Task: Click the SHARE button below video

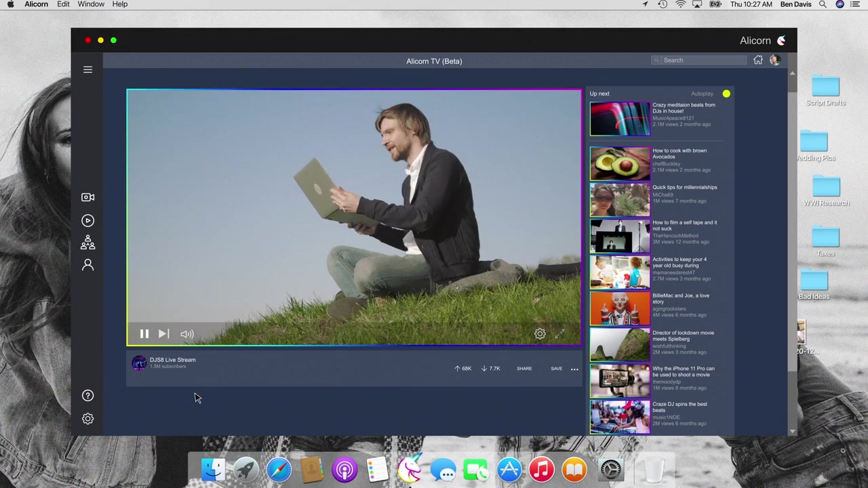Action: 524,369
